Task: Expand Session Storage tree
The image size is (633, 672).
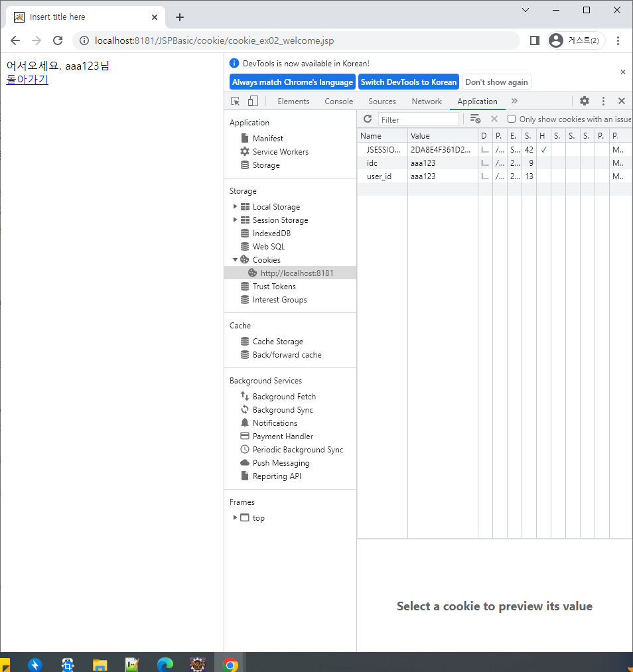Action: coord(235,220)
